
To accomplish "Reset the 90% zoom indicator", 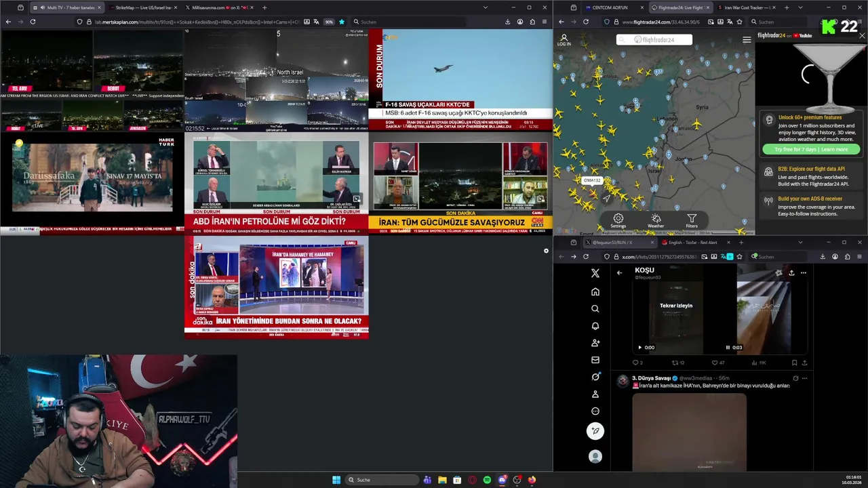I will (x=329, y=22).
